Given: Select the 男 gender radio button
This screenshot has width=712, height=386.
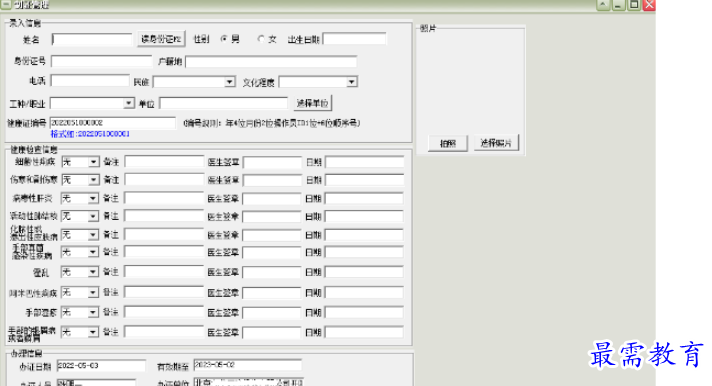Looking at the screenshot, I should click(223, 39).
